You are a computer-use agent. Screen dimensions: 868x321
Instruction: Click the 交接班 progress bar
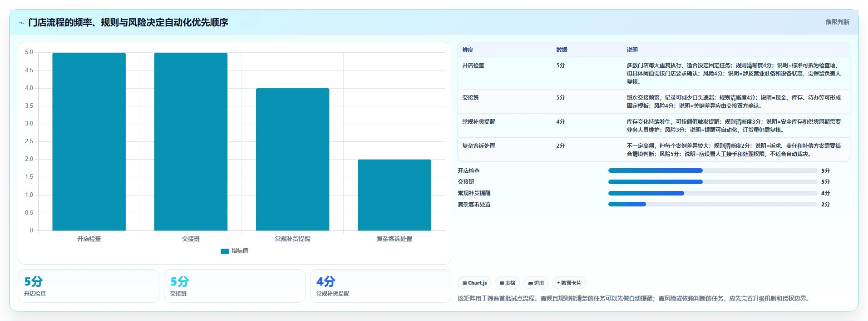pyautogui.click(x=713, y=182)
